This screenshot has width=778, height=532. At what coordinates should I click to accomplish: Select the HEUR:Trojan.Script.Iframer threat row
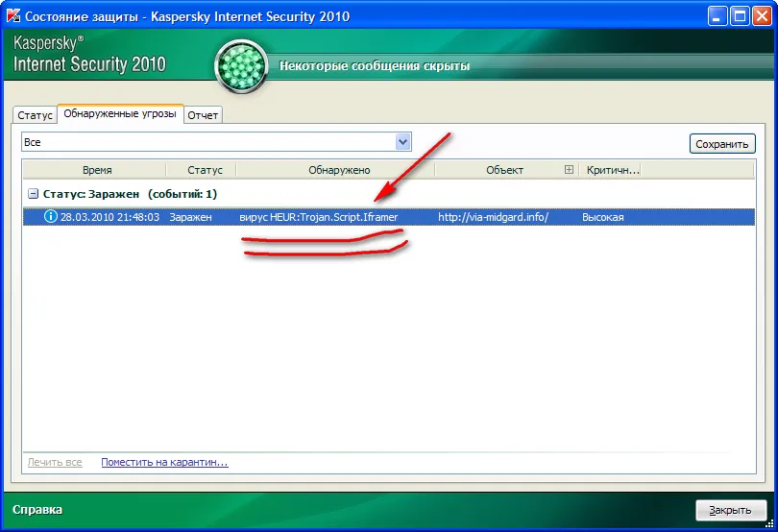click(x=319, y=217)
